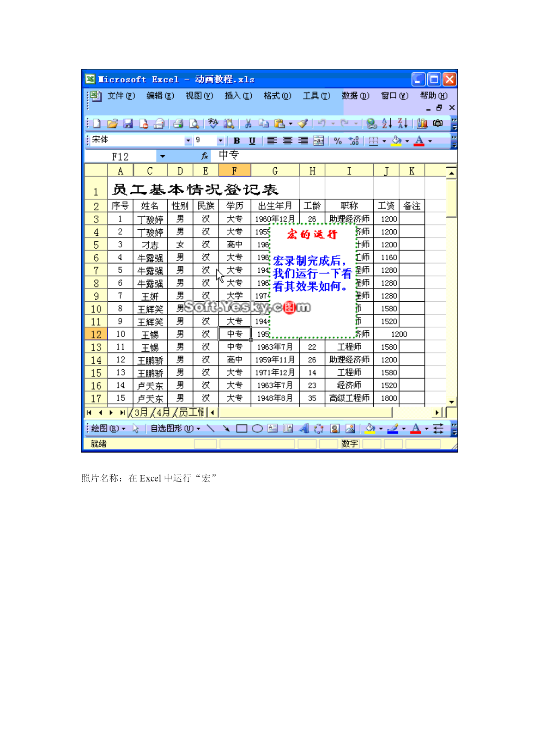
Task: Toggle align left formatting
Action: (x=272, y=141)
